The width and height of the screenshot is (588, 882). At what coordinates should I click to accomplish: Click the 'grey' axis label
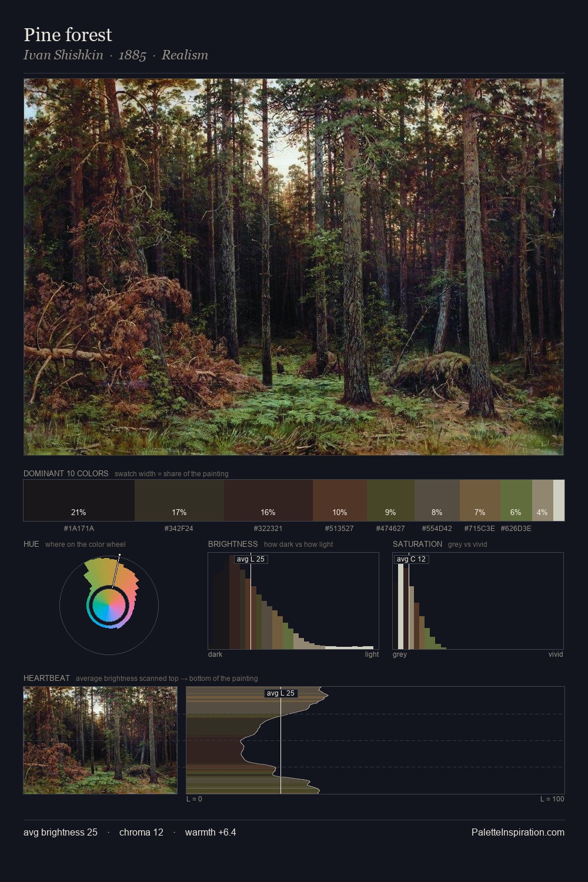pos(400,654)
